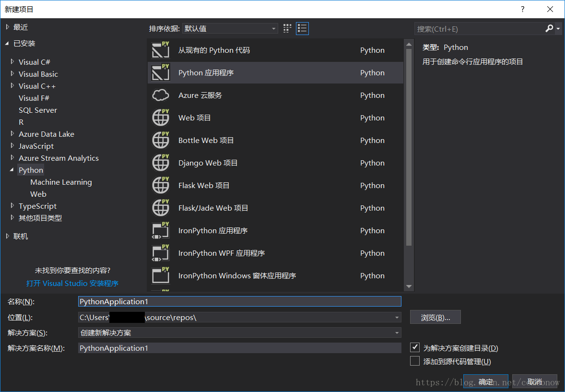Click the Bottle Web 项目 globe icon
Screen dimensions: 565x392
160,140
